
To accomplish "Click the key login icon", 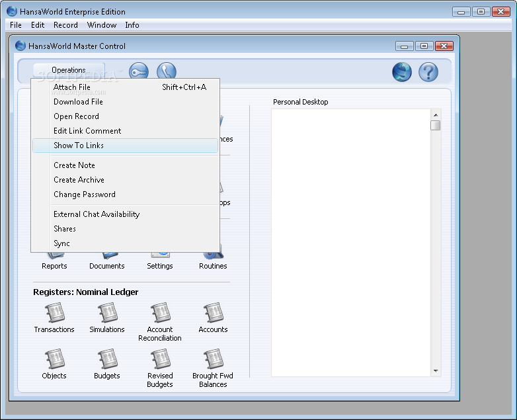I will pos(139,71).
